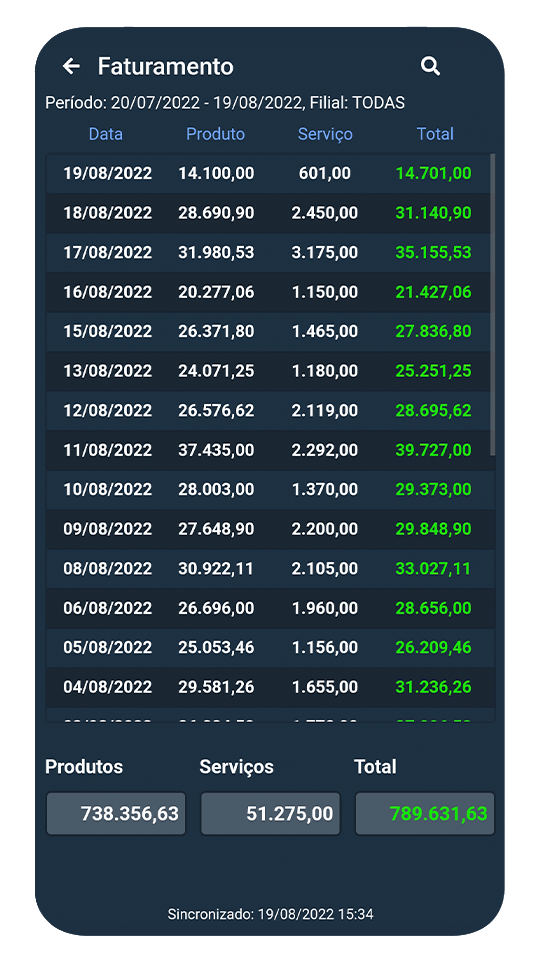
Task: Select the Serviço column header
Action: (x=325, y=134)
